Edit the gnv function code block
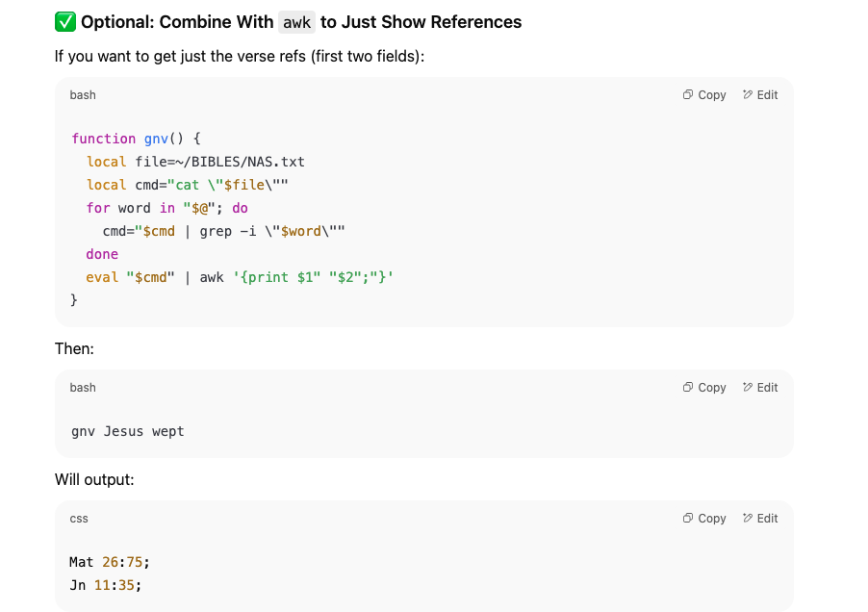This screenshot has width=868, height=612. (760, 95)
